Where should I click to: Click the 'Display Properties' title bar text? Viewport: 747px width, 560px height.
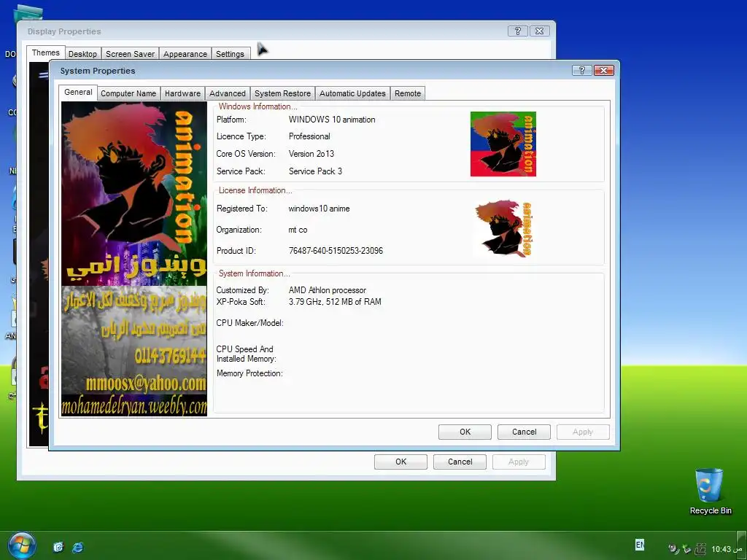click(64, 31)
